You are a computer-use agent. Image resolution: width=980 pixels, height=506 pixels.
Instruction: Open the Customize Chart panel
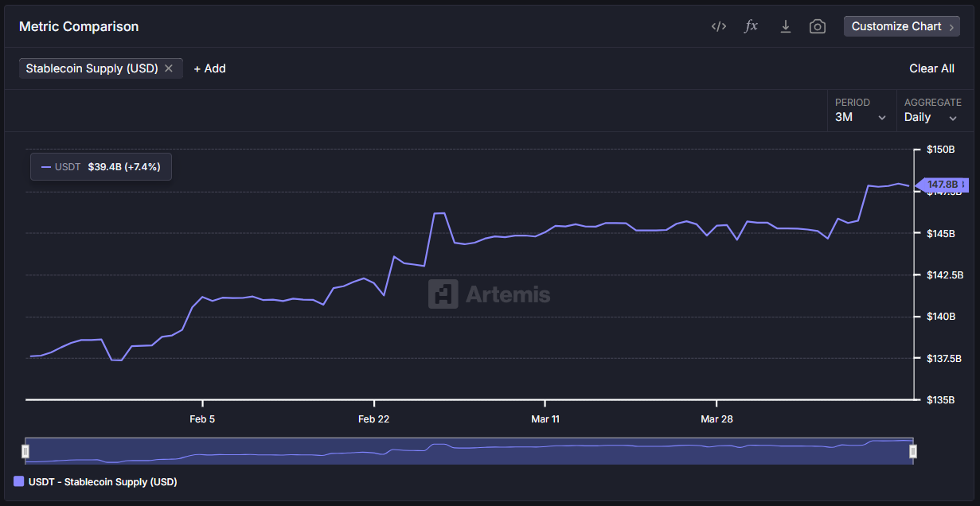[x=902, y=26]
